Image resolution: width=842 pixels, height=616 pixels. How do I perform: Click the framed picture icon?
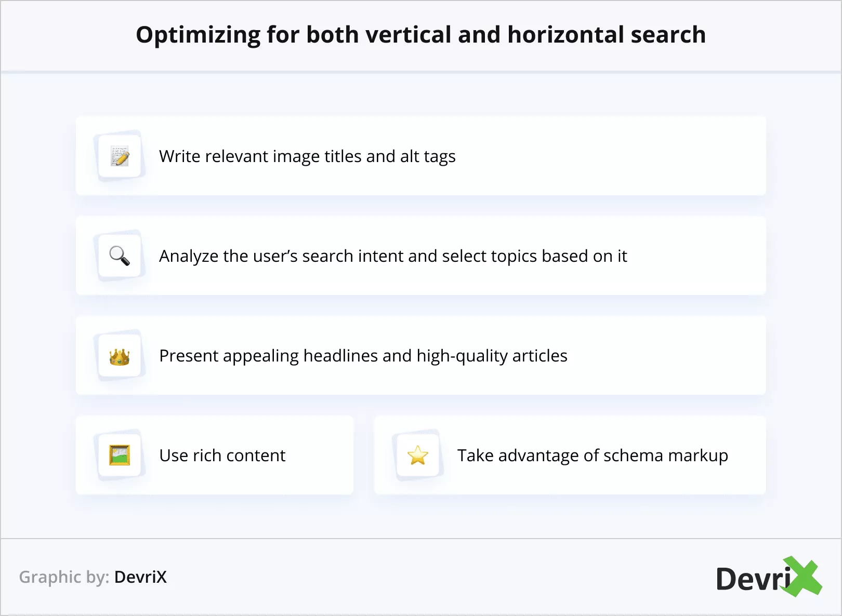pyautogui.click(x=120, y=456)
